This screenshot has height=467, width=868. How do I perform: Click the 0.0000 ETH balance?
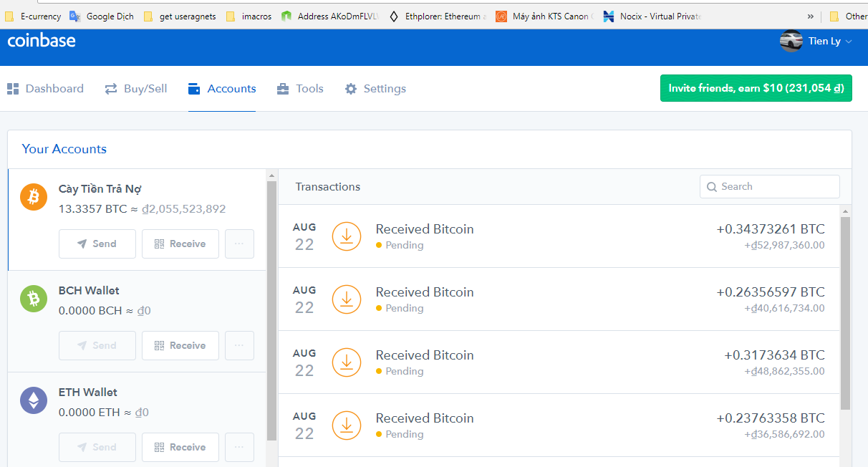(90, 413)
